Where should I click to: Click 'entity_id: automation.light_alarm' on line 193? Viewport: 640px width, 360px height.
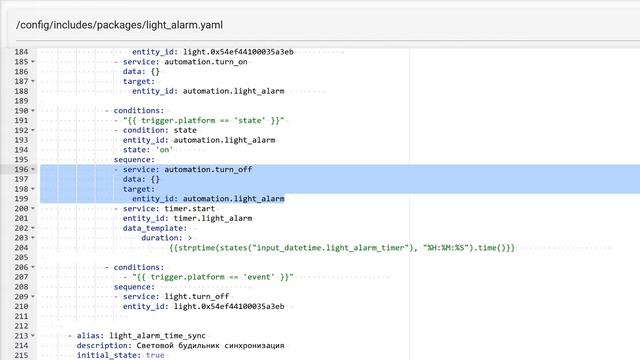point(199,140)
